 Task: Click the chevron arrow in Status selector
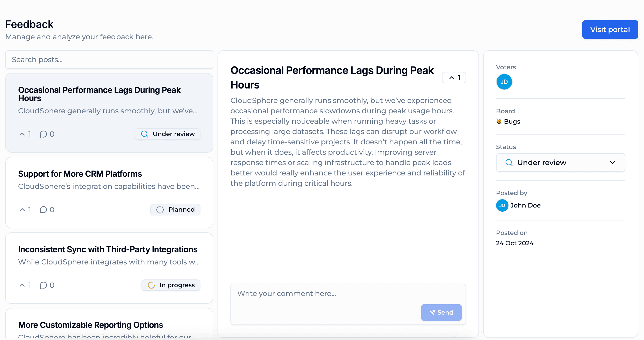(612, 162)
